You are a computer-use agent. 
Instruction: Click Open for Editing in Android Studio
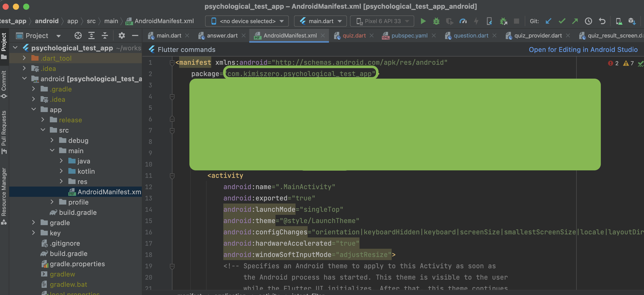point(583,49)
